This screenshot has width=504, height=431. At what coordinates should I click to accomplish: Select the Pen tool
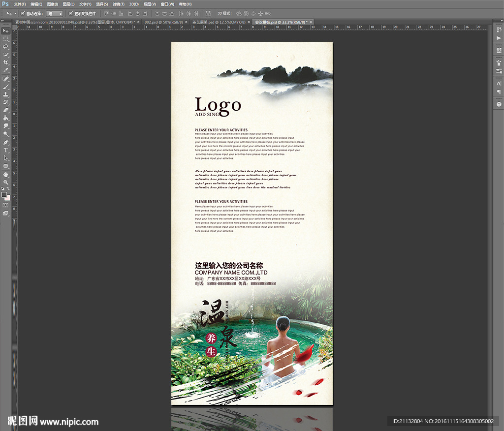(6, 142)
